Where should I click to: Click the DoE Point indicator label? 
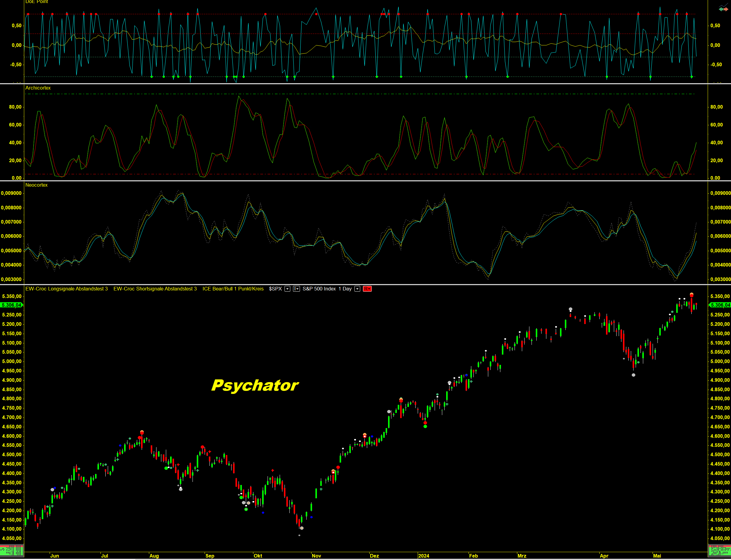37,2
